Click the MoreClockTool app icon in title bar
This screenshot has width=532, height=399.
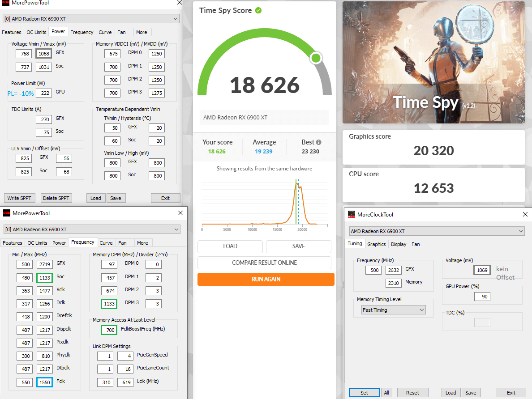(x=352, y=214)
